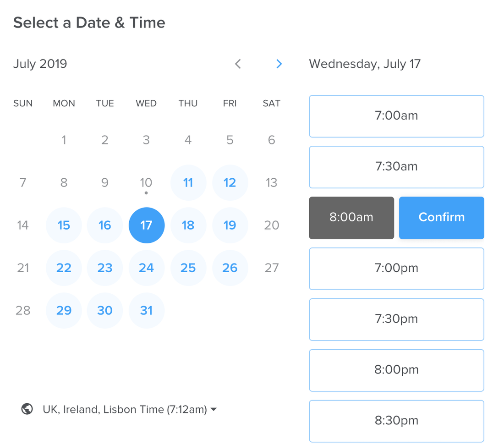Choose Monday July 15
Viewport: 504px width, 445px height.
[64, 225]
